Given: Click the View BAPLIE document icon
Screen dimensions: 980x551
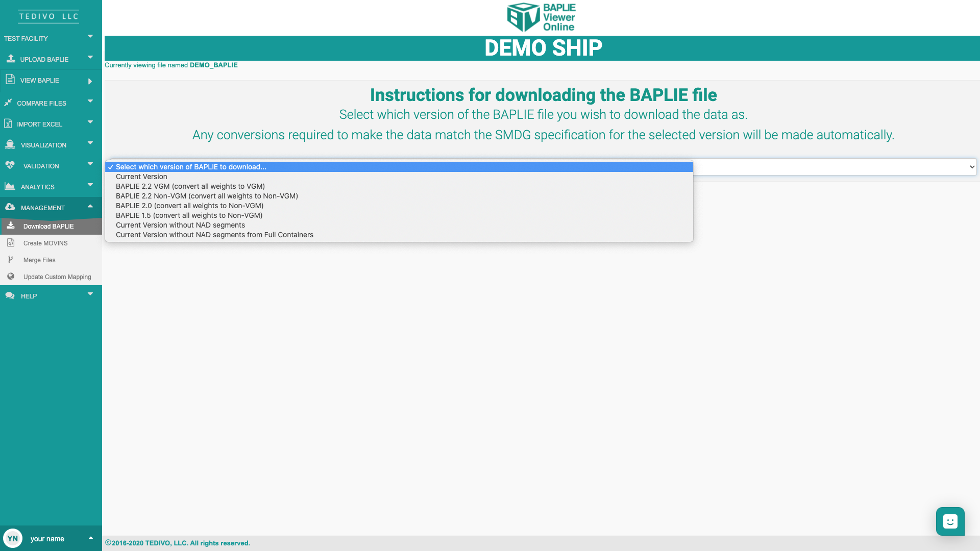Looking at the screenshot, I should click(x=10, y=80).
